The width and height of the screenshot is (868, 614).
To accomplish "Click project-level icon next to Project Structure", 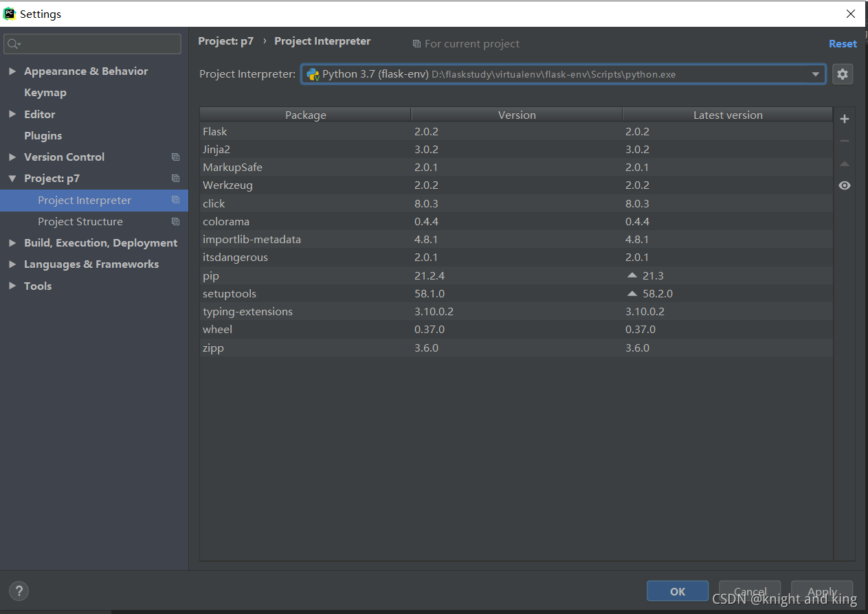I will pos(175,222).
